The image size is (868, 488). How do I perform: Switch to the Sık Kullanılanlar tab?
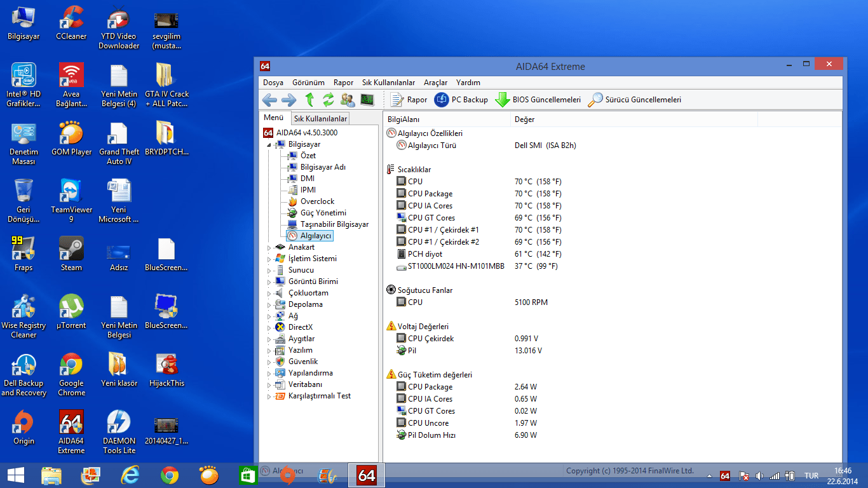[319, 118]
